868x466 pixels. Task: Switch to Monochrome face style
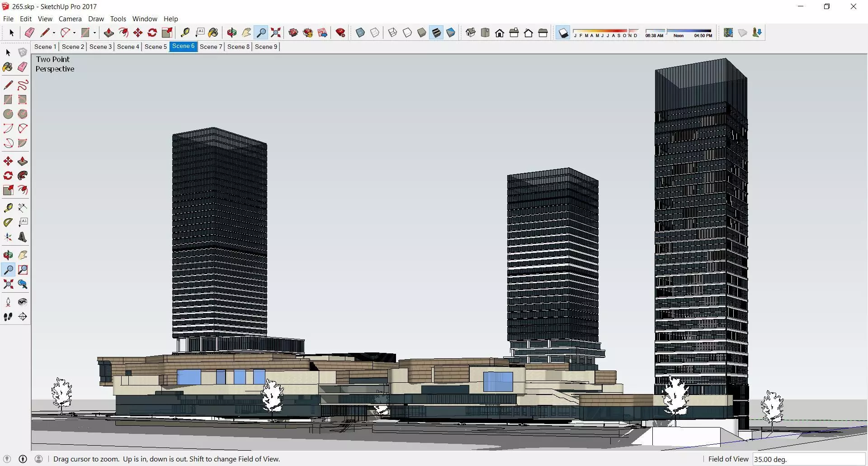tap(451, 33)
